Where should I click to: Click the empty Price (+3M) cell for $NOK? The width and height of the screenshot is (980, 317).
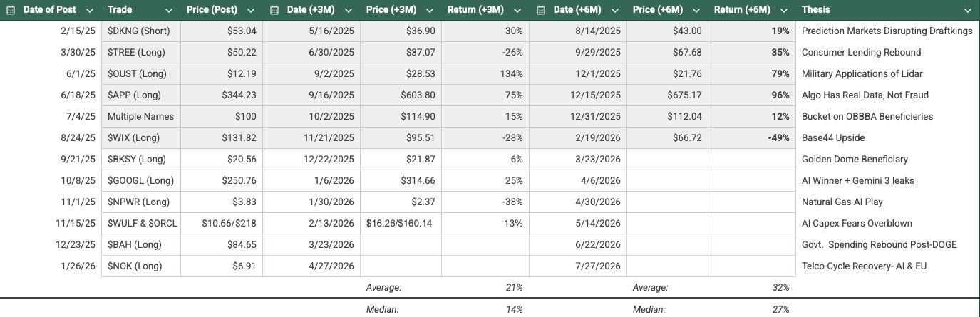point(401,266)
